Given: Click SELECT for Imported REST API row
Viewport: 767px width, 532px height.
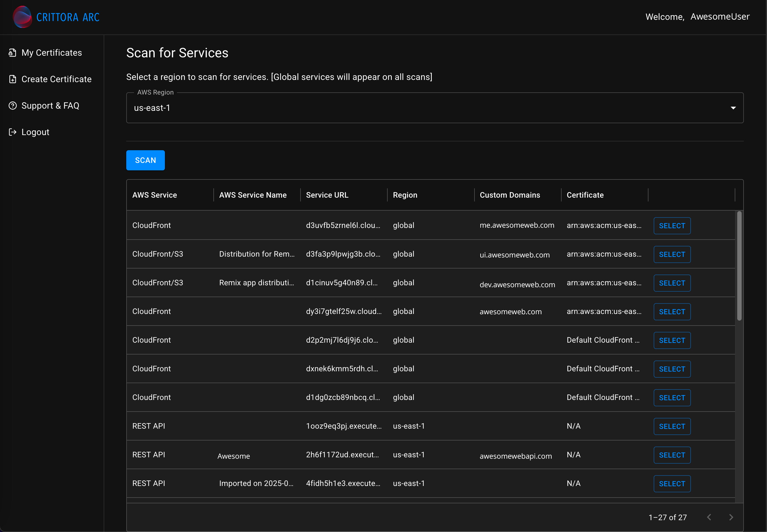Looking at the screenshot, I should click(x=672, y=484).
